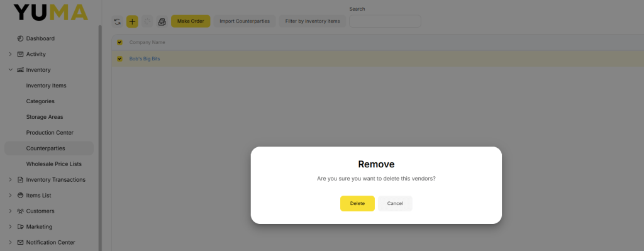The width and height of the screenshot is (644, 251).
Task: Click the YUMA logo
Action: tap(50, 13)
